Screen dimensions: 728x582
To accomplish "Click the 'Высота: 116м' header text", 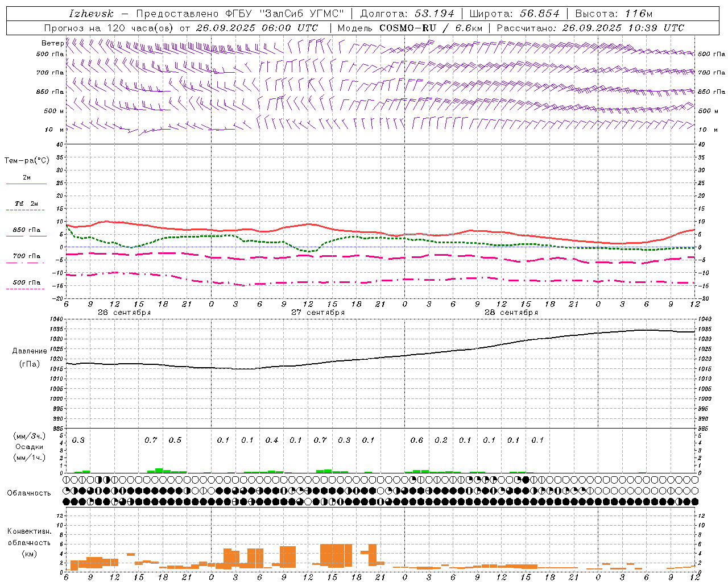I will [x=614, y=14].
